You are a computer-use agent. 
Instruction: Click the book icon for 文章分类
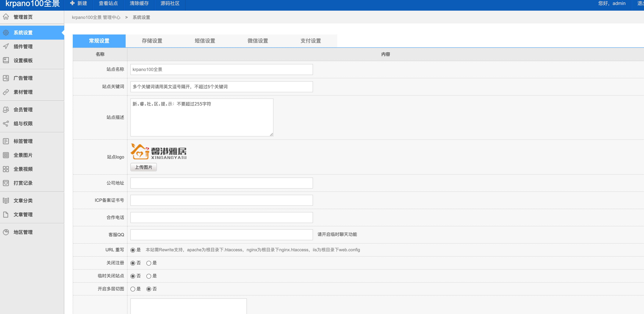click(6, 200)
